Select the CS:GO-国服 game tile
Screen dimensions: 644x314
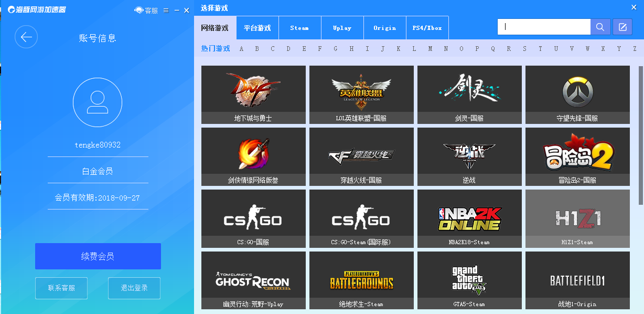[253, 218]
